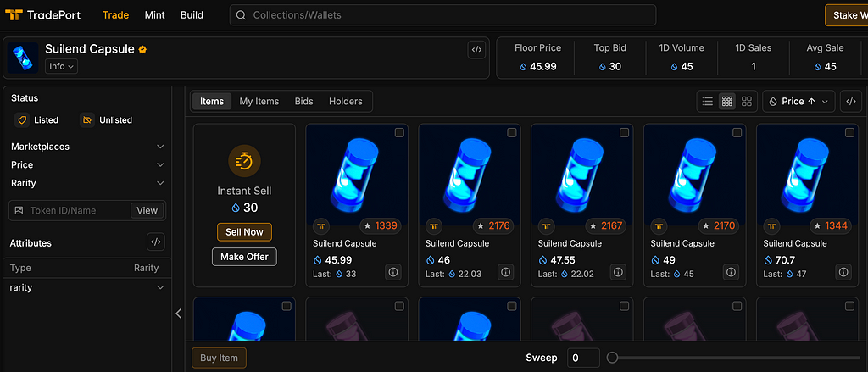Expand the Marketplaces filter section
The image size is (868, 372).
tap(88, 147)
